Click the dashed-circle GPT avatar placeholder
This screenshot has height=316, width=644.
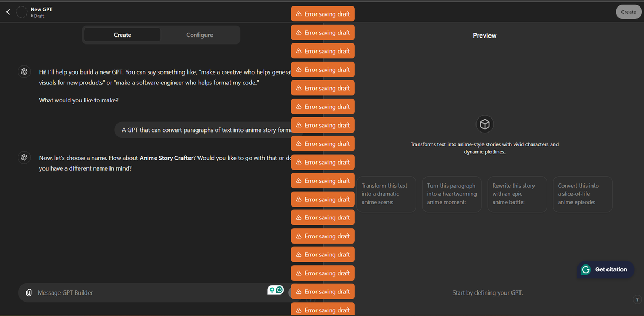(x=22, y=12)
